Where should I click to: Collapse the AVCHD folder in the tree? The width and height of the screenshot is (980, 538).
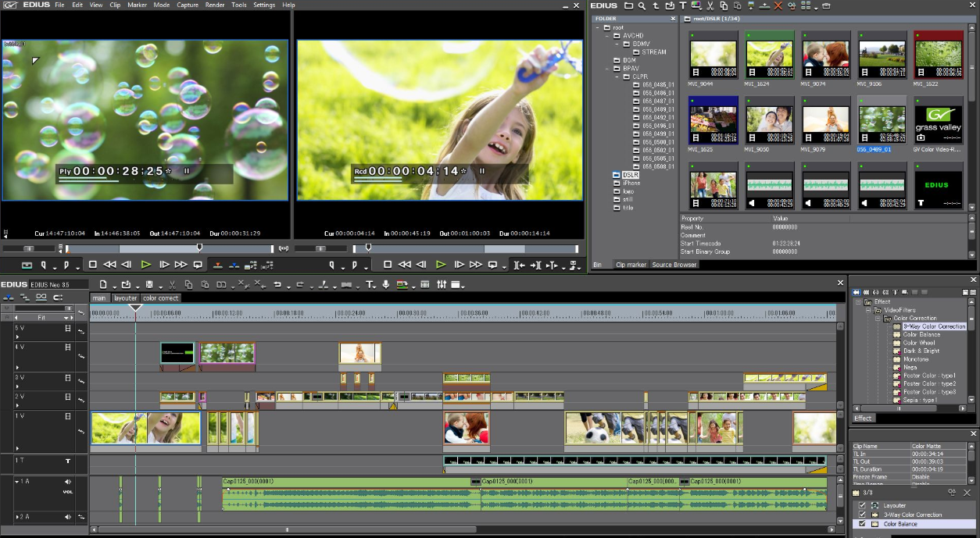pyautogui.click(x=607, y=36)
